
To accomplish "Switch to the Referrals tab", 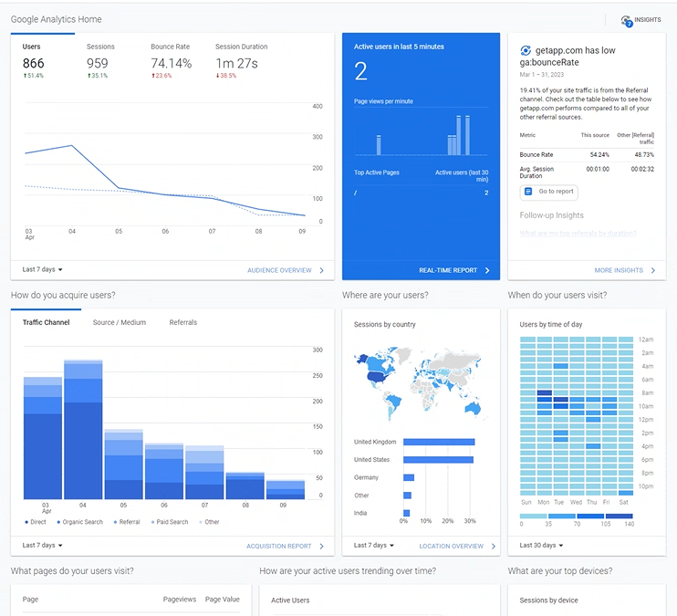I will click(x=183, y=322).
